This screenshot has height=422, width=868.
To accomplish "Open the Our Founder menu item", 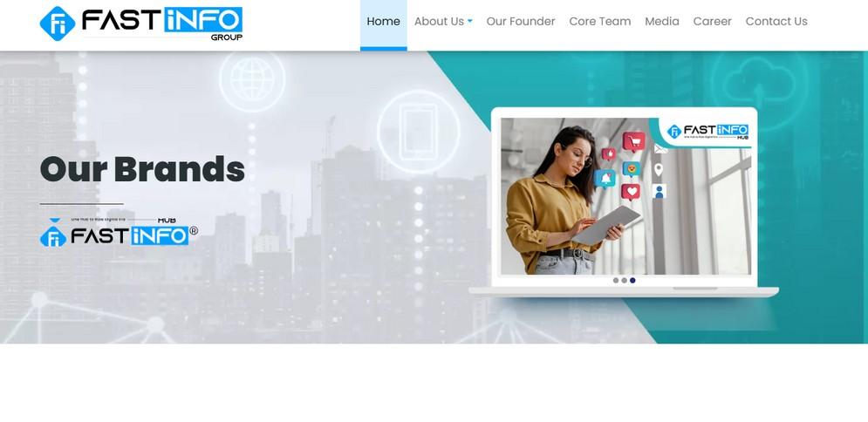I will coord(520,22).
